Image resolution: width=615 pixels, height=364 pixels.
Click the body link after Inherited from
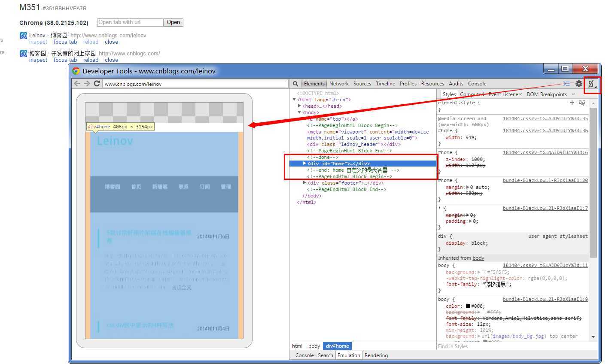pos(478,258)
